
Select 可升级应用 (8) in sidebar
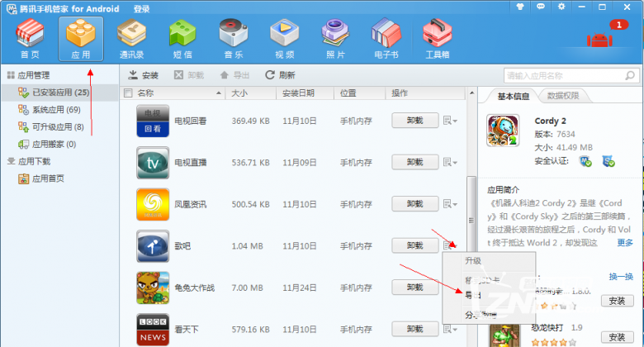point(58,127)
